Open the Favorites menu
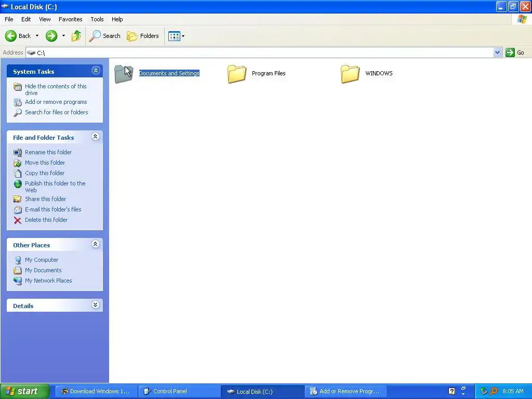The width and height of the screenshot is (532, 399). [71, 19]
